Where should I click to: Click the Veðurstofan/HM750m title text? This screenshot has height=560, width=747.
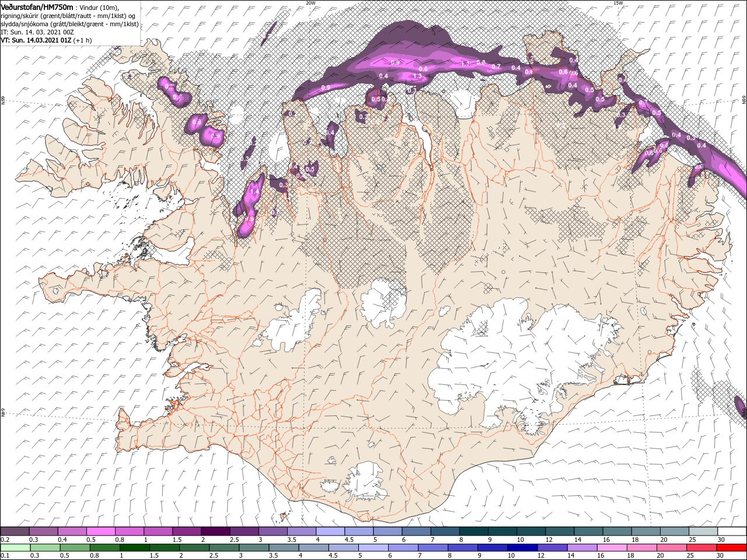37,6
